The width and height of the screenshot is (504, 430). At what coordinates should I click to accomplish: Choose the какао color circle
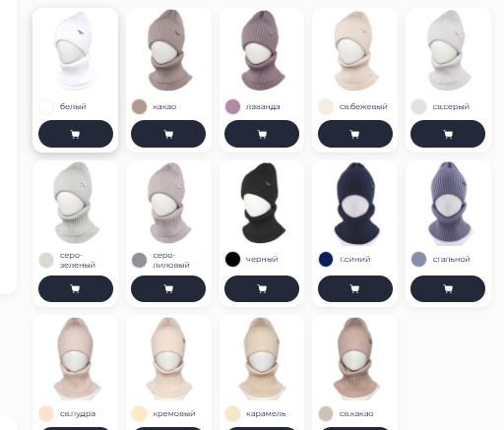click(139, 106)
